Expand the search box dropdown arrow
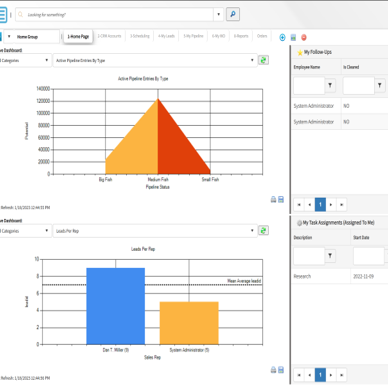 (219, 14)
